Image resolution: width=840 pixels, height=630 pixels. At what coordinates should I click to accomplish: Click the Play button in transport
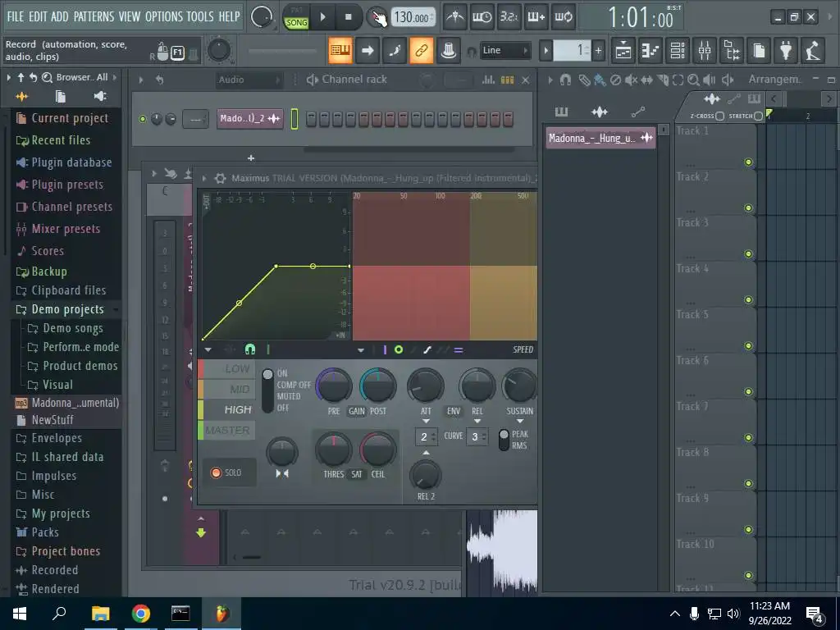coord(323,17)
